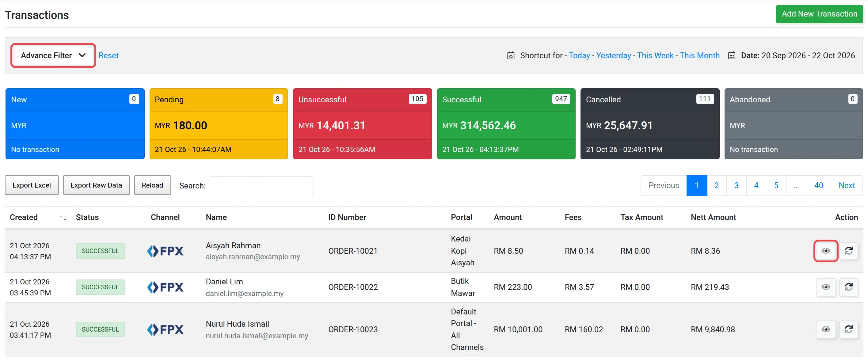Show transactions for This Week
The height and width of the screenshot is (361, 868).
coord(655,55)
